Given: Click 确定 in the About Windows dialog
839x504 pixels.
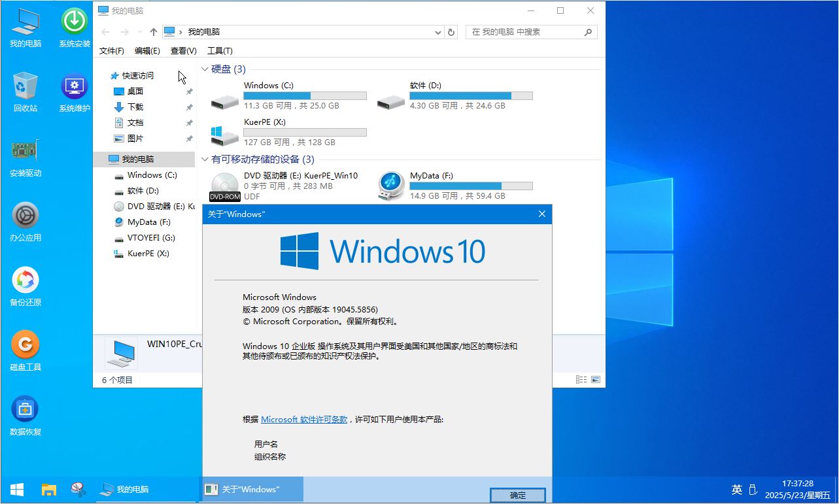Looking at the screenshot, I should point(518,496).
